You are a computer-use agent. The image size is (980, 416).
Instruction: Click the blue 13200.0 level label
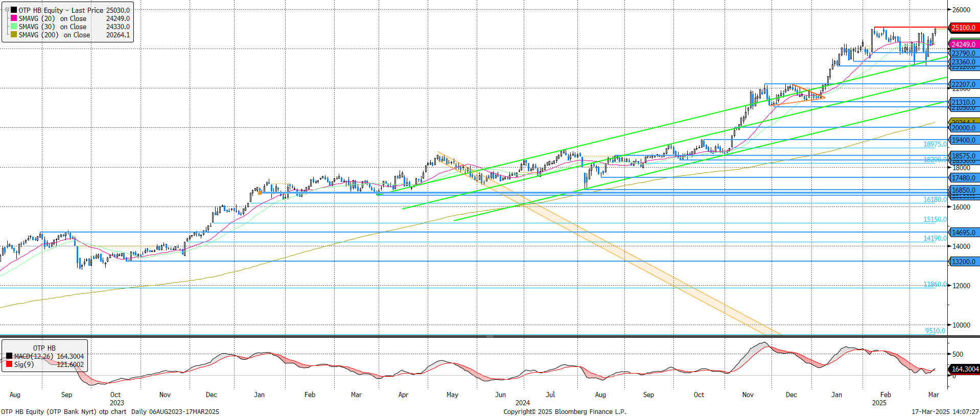[964, 262]
